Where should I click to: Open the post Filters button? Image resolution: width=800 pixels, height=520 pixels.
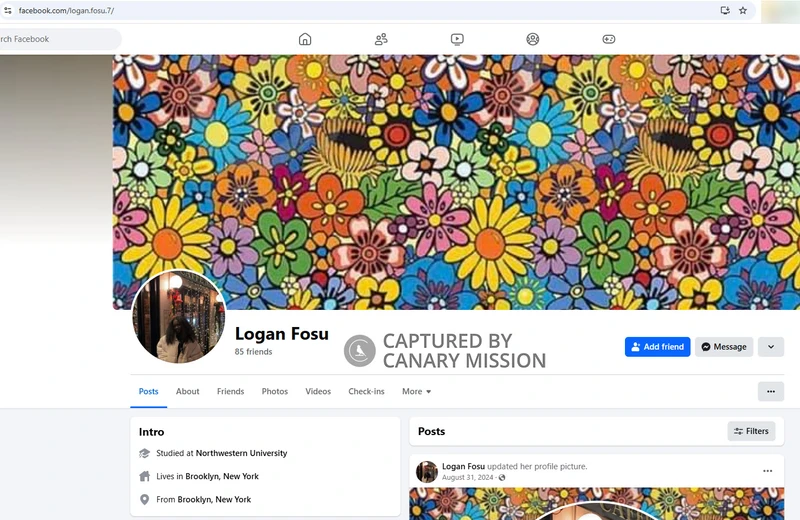pyautogui.click(x=752, y=431)
